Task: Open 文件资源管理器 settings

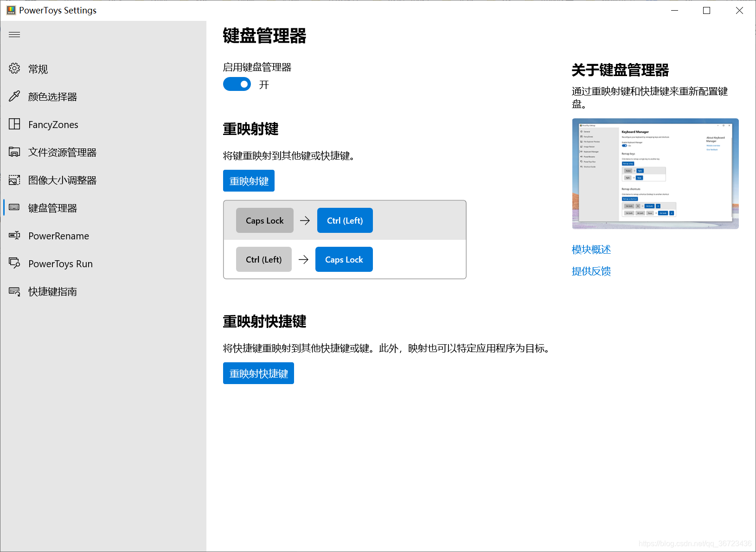Action: coord(103,152)
